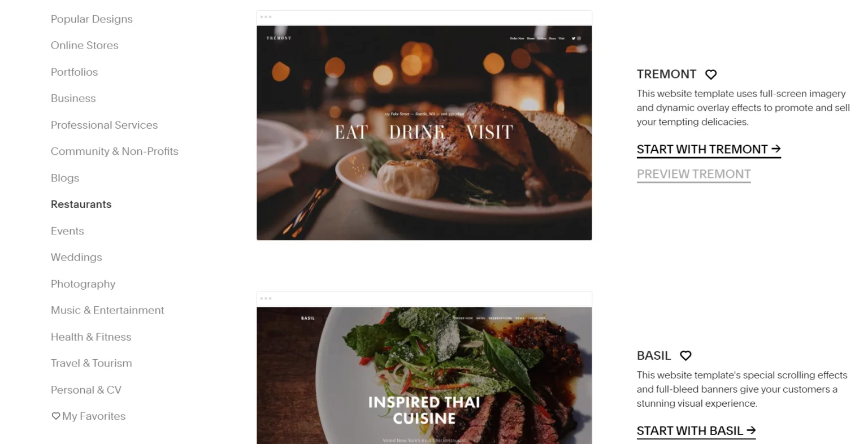Click dots atop Basil preview frame
The image size is (868, 444).
(x=266, y=298)
